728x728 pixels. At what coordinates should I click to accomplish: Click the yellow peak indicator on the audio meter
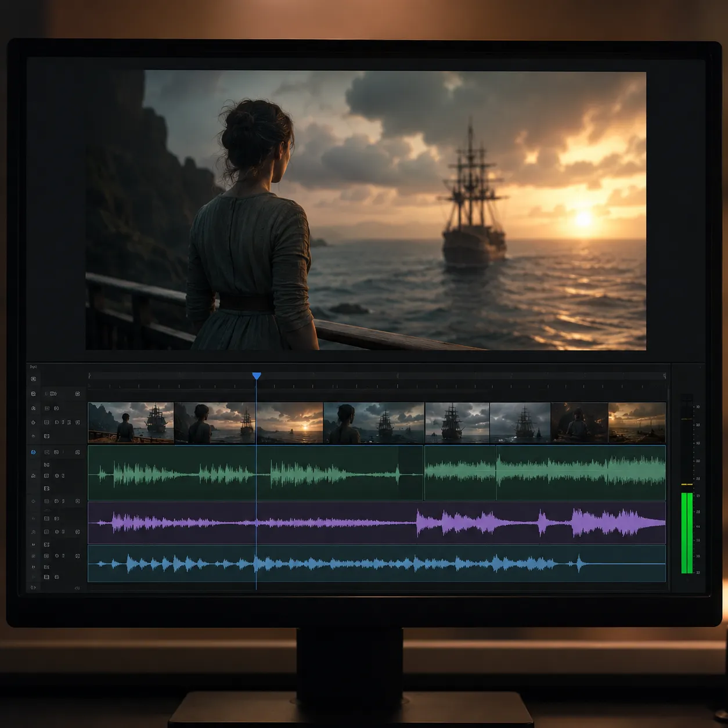687,484
